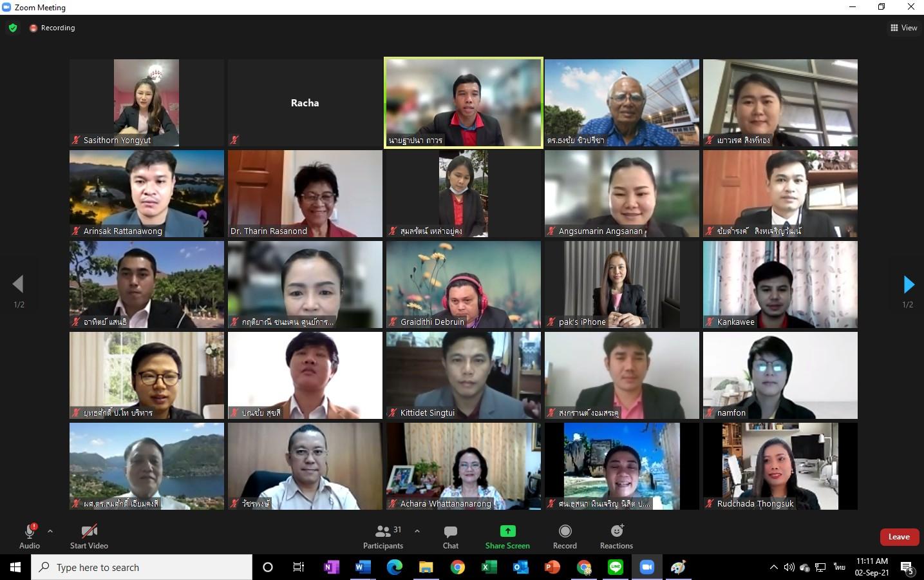Toggle the meeting Record button

coord(565,536)
